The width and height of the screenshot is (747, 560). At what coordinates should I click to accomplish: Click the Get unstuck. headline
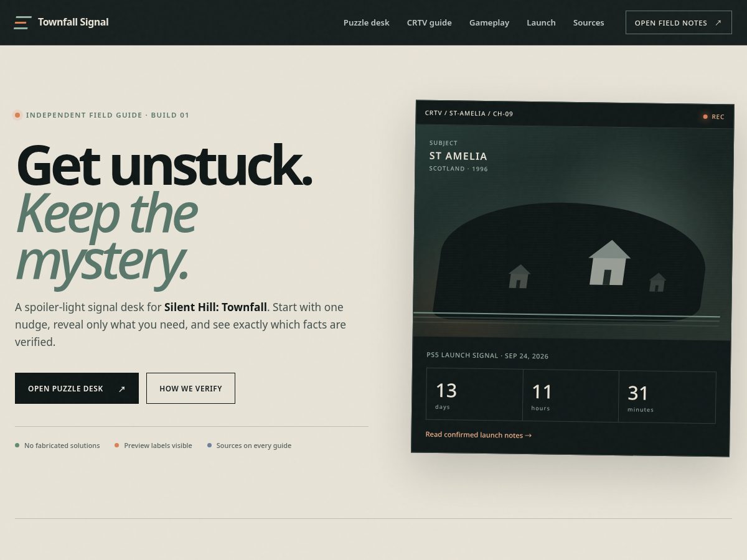click(164, 165)
